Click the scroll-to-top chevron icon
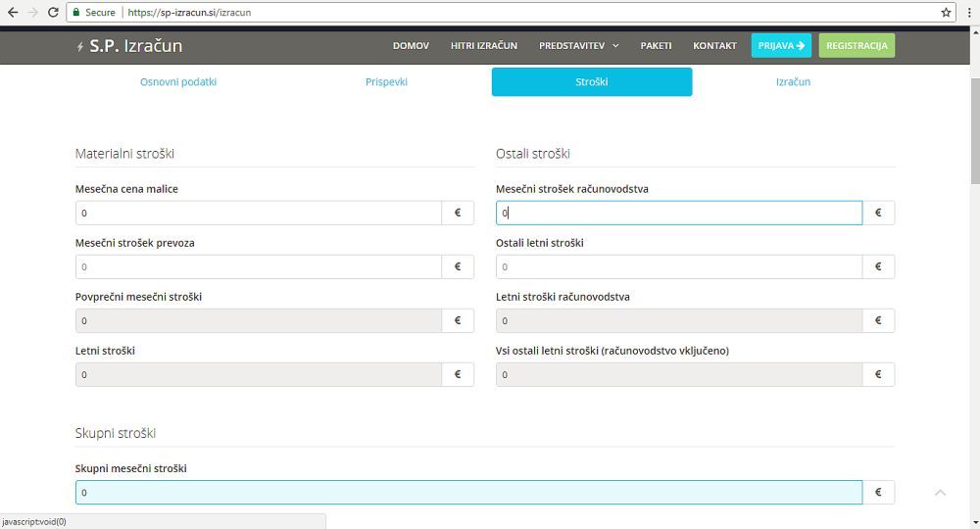The height and width of the screenshot is (529, 980). coord(941,493)
